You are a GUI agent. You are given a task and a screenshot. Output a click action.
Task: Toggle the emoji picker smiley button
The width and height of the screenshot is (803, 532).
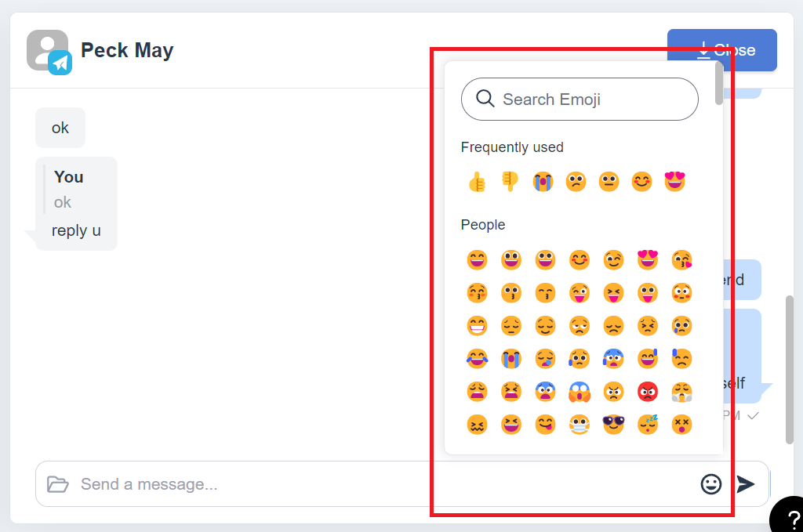coord(710,484)
